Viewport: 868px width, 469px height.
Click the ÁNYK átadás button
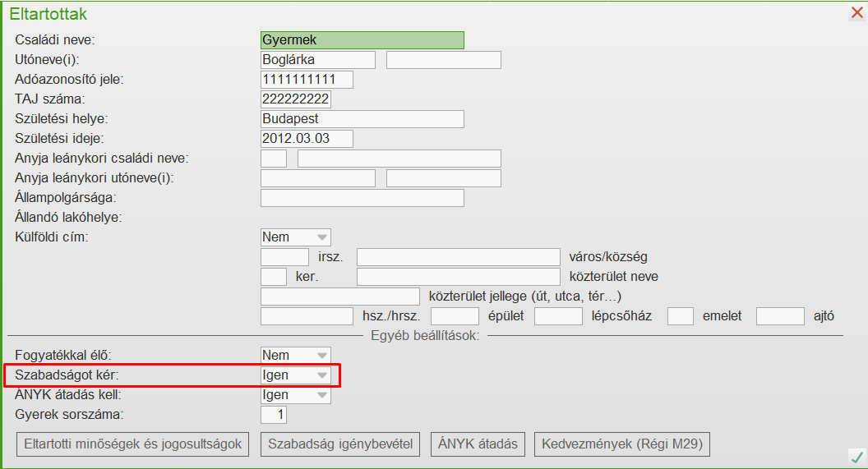pos(478,444)
